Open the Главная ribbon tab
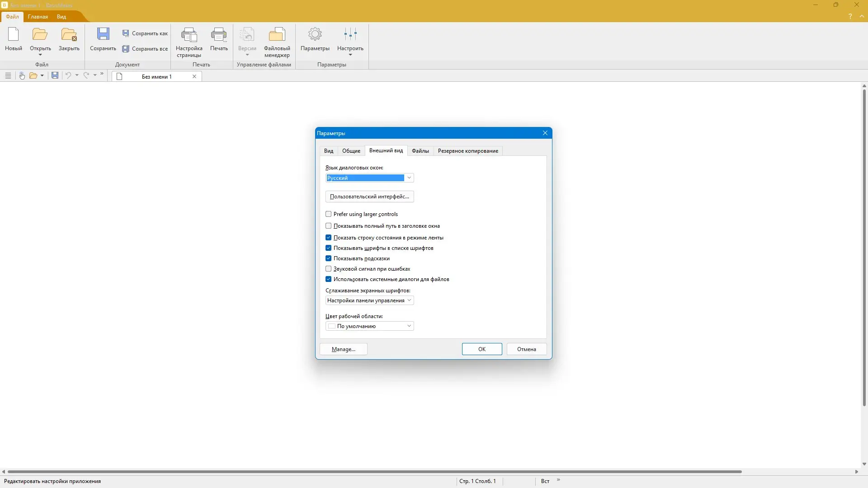Viewport: 868px width, 488px height. 38,17
